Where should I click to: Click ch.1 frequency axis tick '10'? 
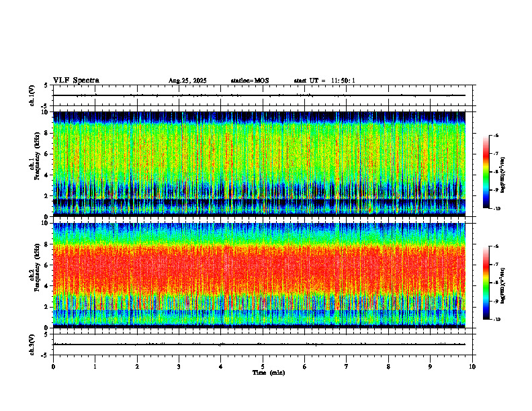(x=45, y=112)
